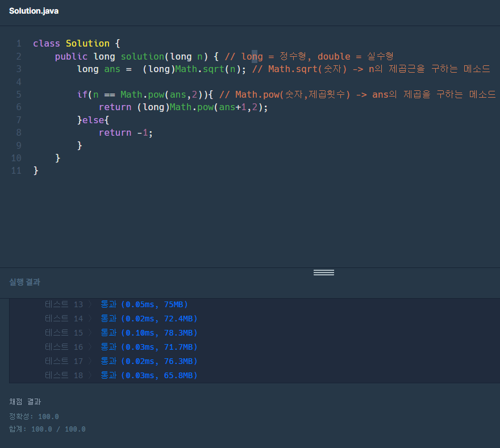The image size is (500, 448).
Task: Click line number 3 in the gutter
Action: click(19, 69)
